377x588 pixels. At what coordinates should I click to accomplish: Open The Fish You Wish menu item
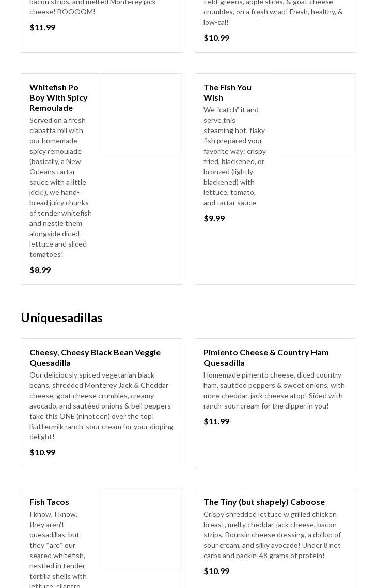(x=227, y=92)
